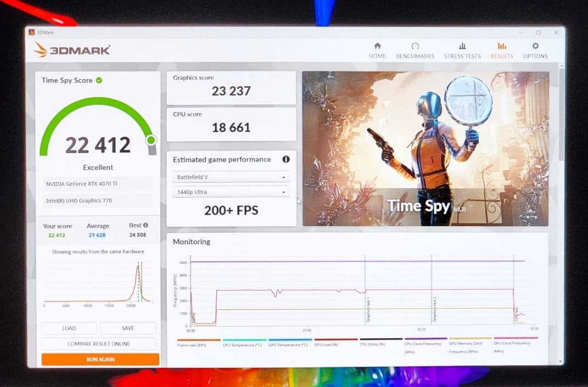Expand the Battlefield V game dropdown
This screenshot has height=387, width=588.
[x=231, y=177]
